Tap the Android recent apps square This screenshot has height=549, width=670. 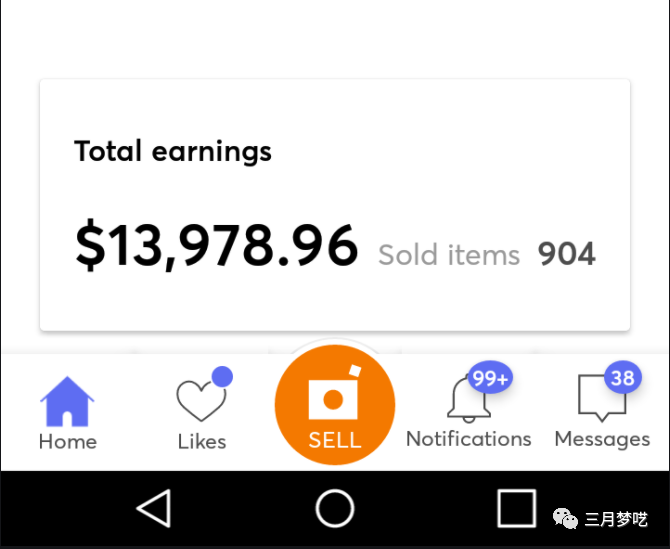click(516, 509)
